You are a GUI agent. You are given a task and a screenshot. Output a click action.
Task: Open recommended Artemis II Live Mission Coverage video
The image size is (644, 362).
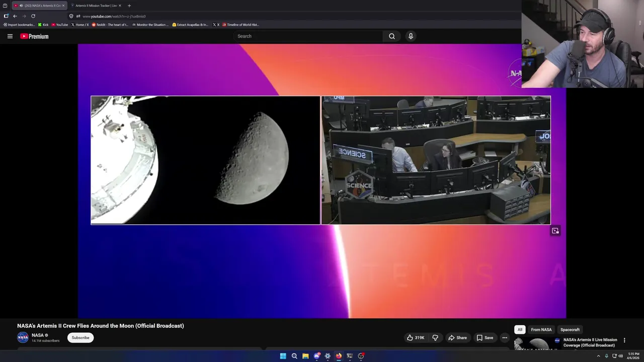click(590, 342)
